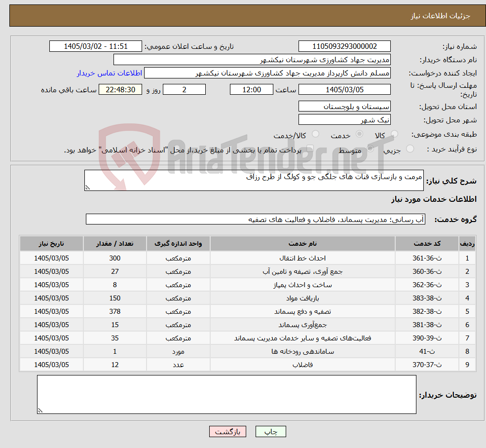486x448 pixels.
Task: Click service name جمع‌آوری پسماند
Action: pyautogui.click(x=302, y=325)
